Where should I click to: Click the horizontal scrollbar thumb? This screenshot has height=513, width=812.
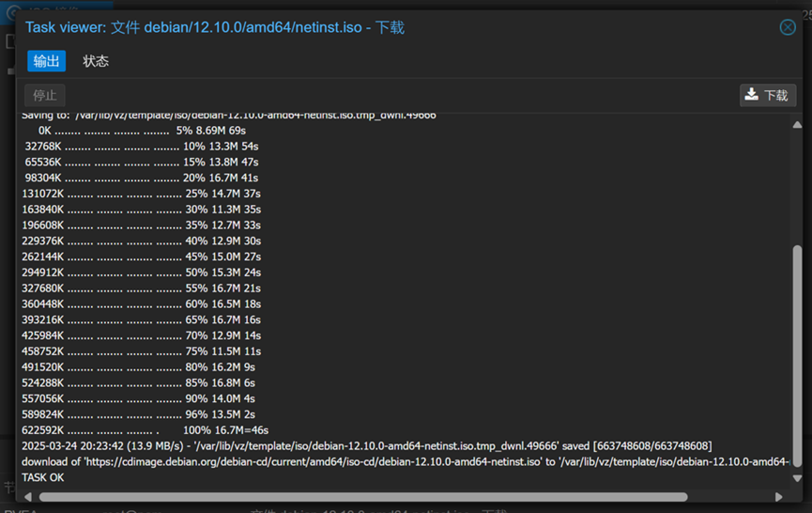point(363,497)
